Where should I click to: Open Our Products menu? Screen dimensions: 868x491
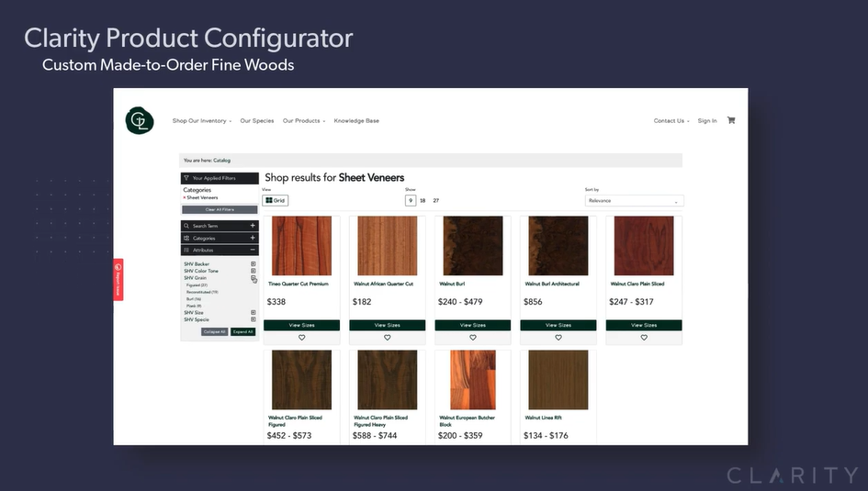tap(304, 120)
